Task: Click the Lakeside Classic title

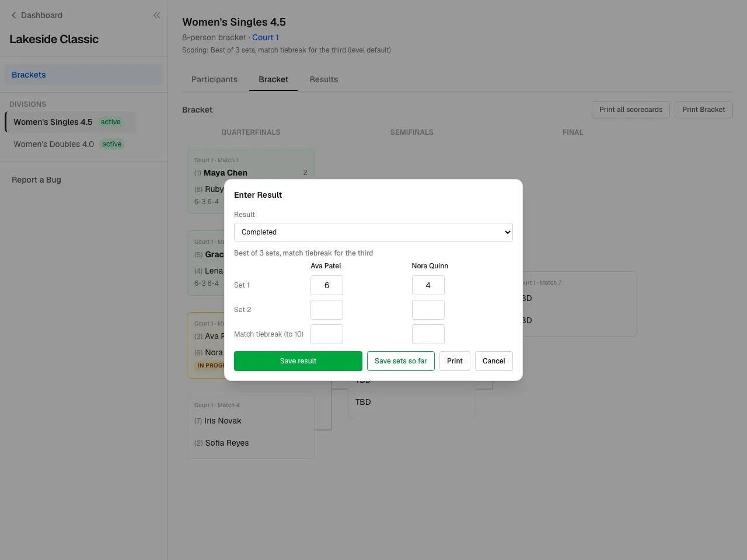Action: coord(54,39)
